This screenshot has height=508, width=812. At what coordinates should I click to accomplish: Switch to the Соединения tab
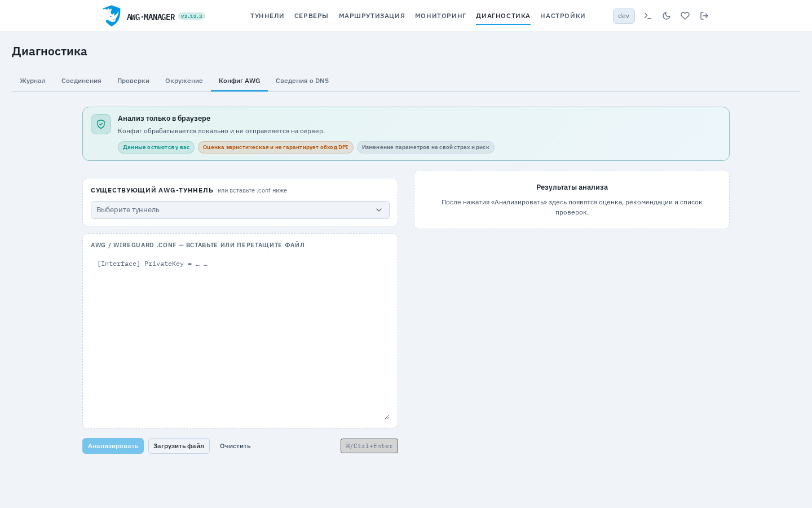(x=81, y=81)
